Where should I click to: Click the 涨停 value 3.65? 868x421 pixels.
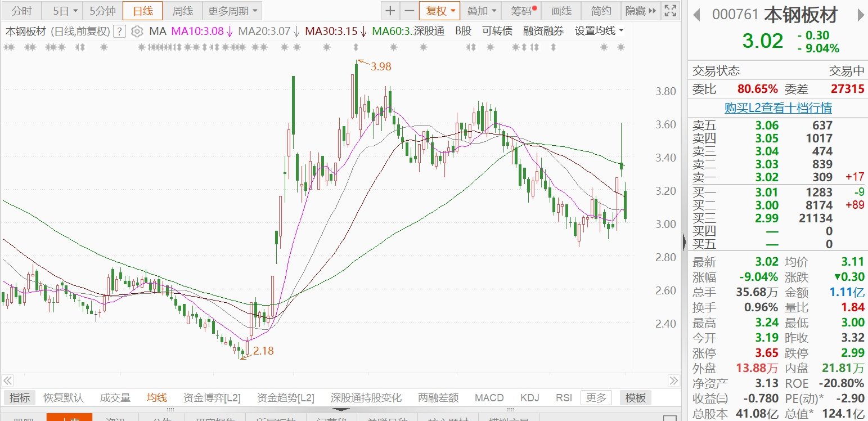point(767,353)
